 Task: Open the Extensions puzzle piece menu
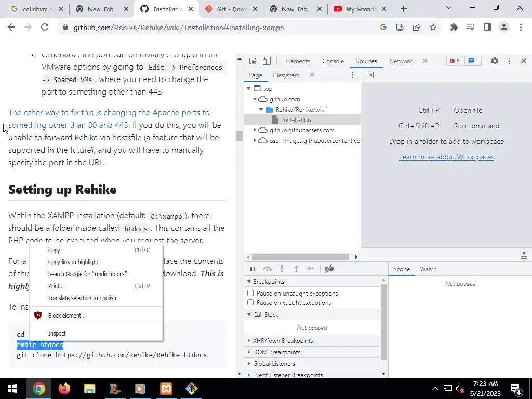point(454,28)
